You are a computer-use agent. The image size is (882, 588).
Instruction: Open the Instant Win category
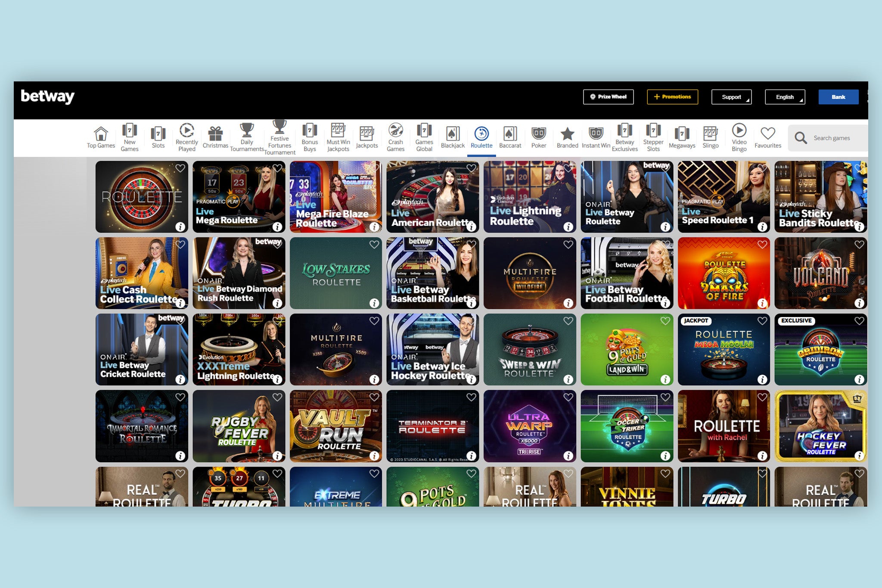pyautogui.click(x=596, y=138)
